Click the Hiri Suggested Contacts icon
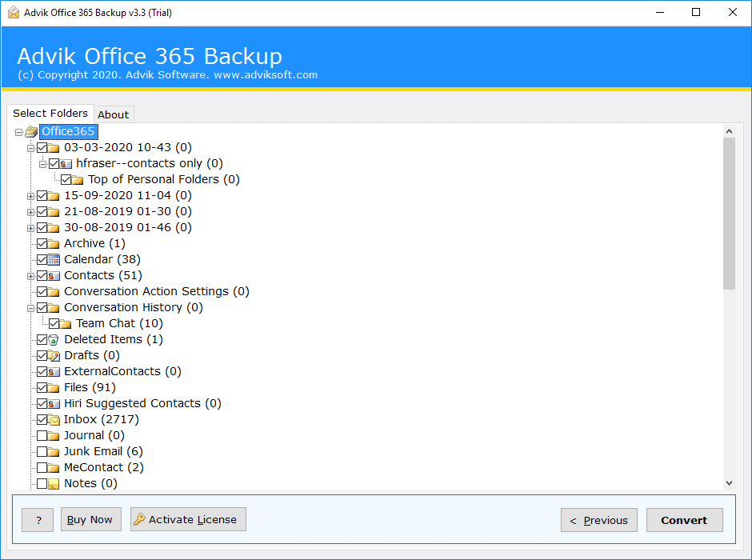 coord(54,404)
